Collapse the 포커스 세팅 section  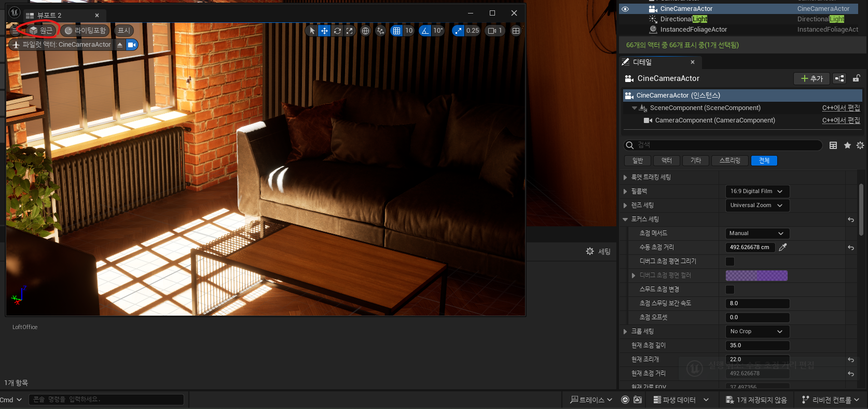point(625,220)
